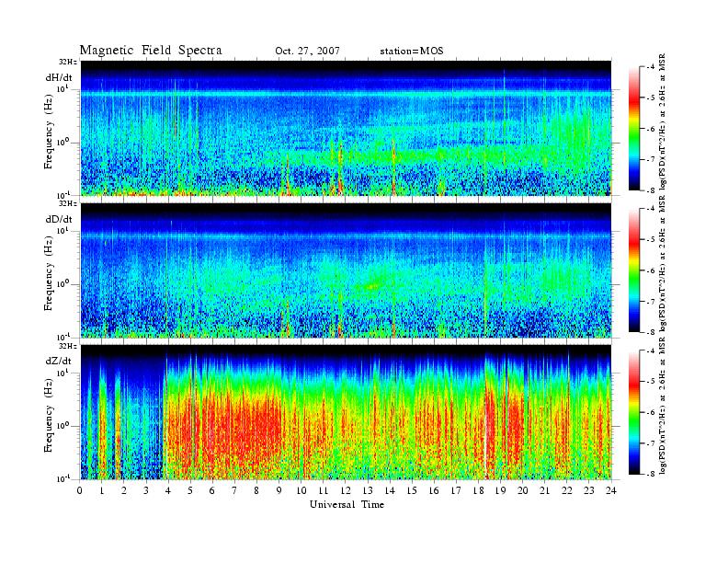Click hour tick label '0' on time axis
Image resolution: width=728 pixels, height=563 pixels.
point(80,490)
